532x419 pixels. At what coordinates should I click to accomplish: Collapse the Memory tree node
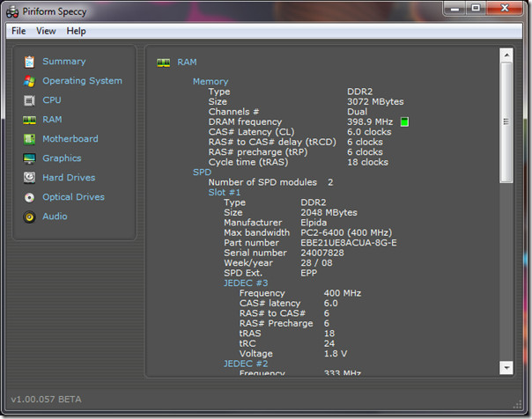click(211, 81)
